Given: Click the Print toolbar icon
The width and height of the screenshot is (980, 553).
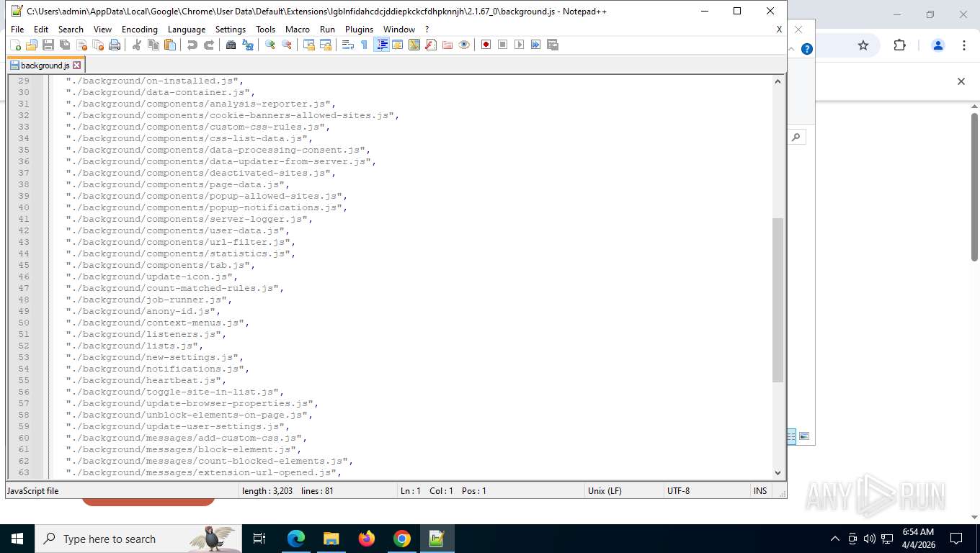Looking at the screenshot, I should pyautogui.click(x=114, y=45).
